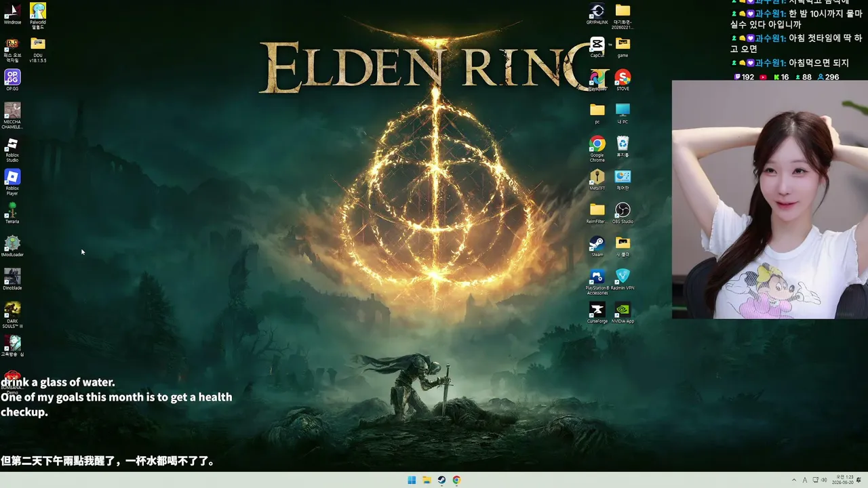Launch Radmin VPN from the desktop

click(x=623, y=279)
